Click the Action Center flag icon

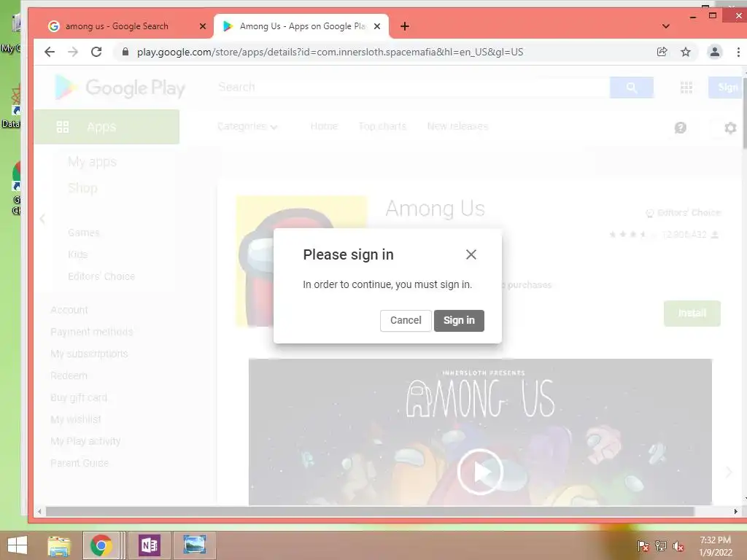click(x=643, y=546)
